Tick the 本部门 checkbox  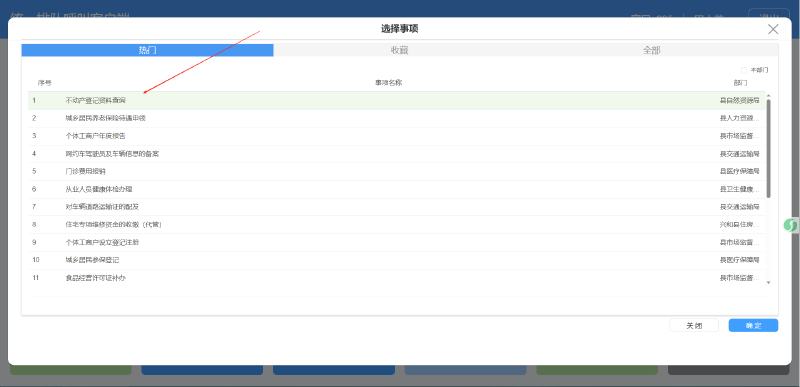point(744,70)
